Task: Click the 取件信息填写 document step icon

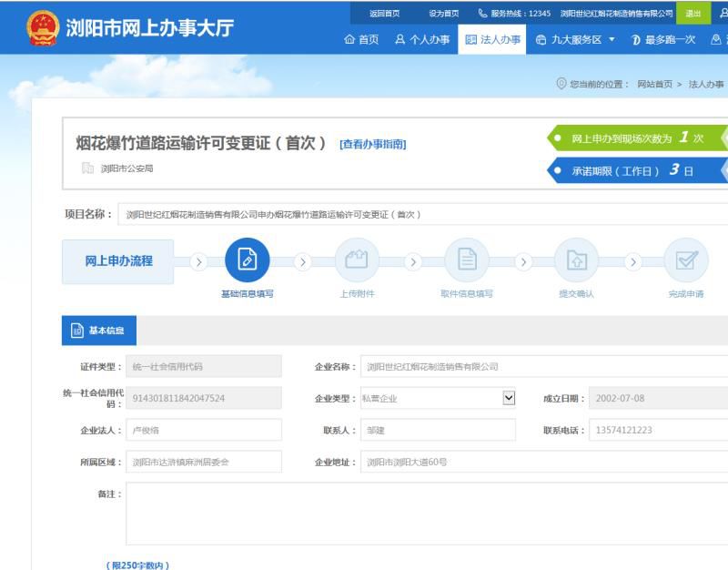Action: 467,259
